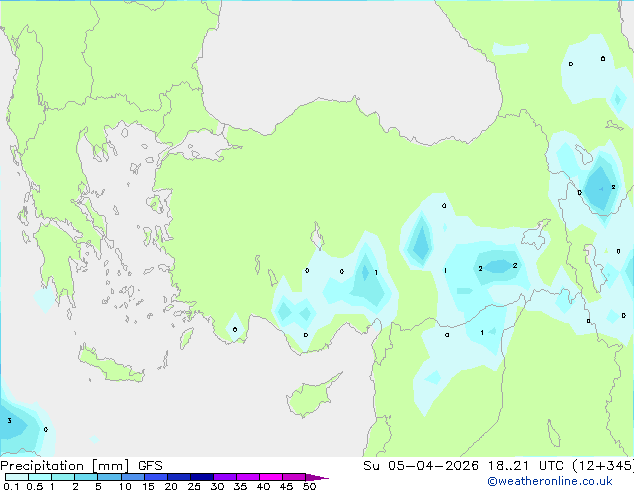Click dark navy swatch between 25 and 30
The width and height of the screenshot is (634, 490).
click(x=201, y=477)
